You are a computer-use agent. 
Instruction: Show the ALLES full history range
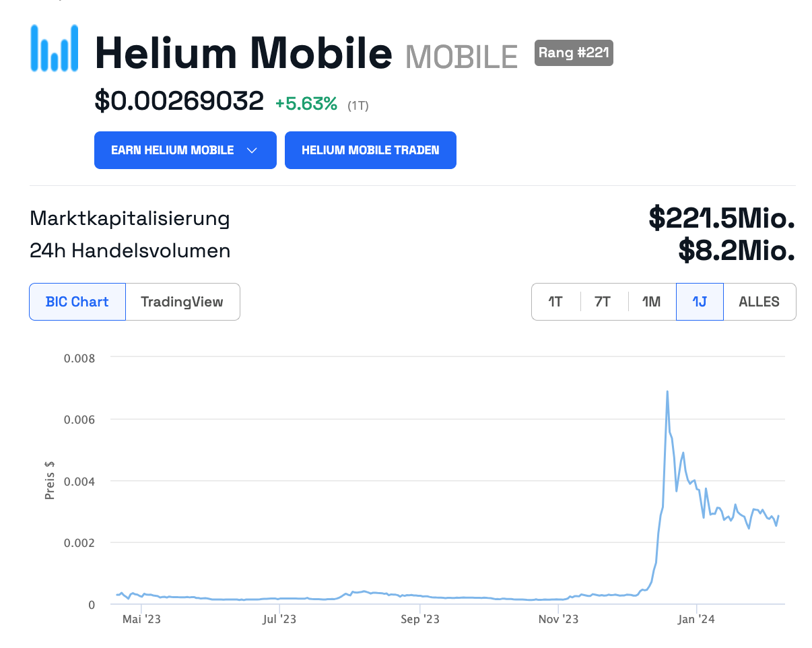coord(759,302)
